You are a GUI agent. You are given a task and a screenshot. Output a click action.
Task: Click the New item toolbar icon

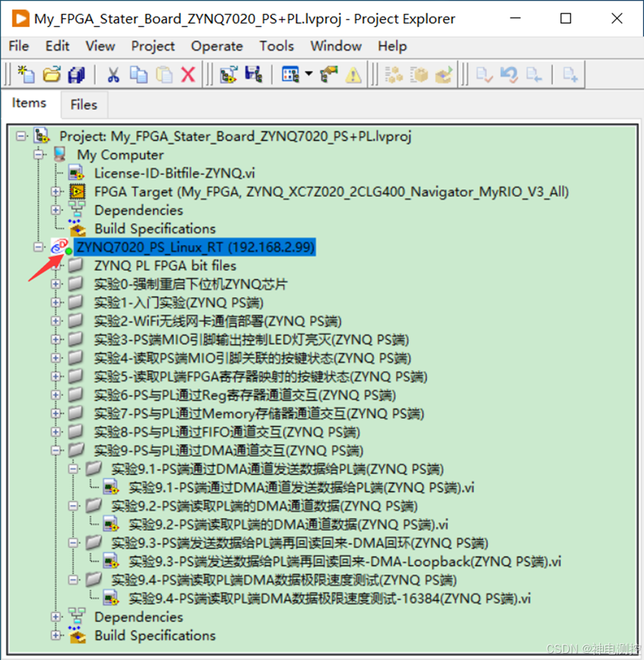coord(26,74)
